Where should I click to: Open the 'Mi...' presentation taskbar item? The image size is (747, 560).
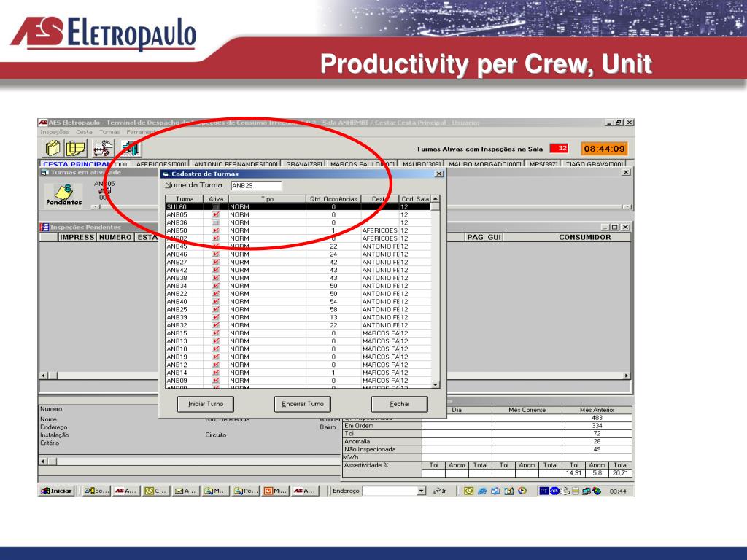275,491
